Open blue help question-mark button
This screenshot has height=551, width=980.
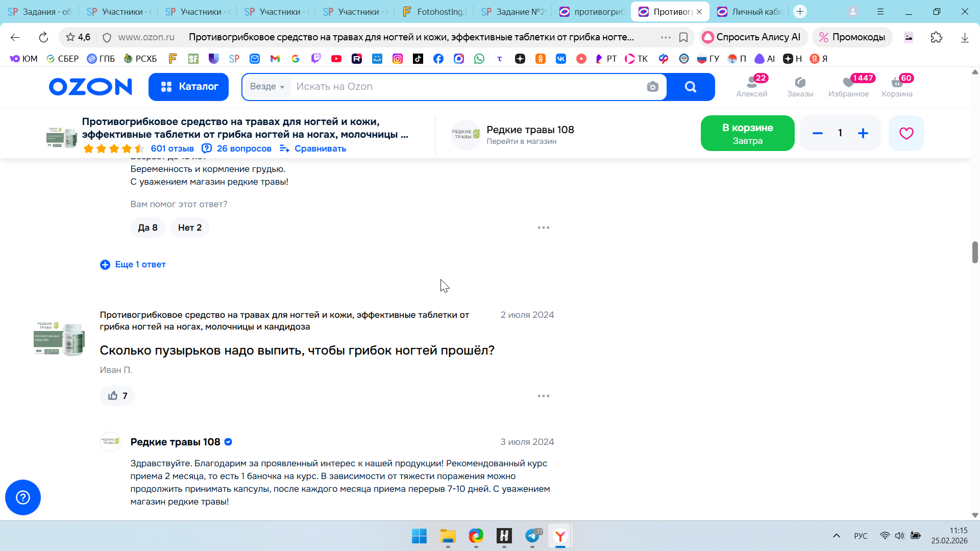(23, 497)
